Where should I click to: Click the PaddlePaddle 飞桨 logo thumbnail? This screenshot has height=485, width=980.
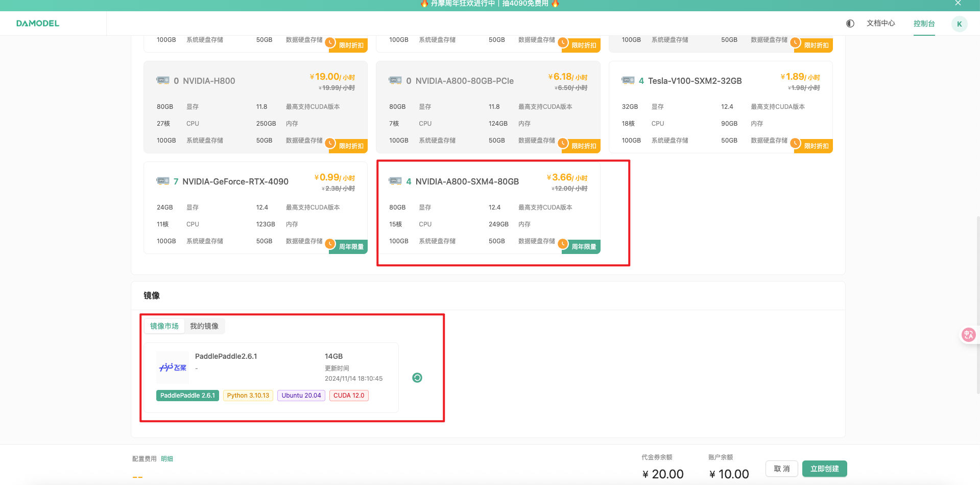(173, 367)
